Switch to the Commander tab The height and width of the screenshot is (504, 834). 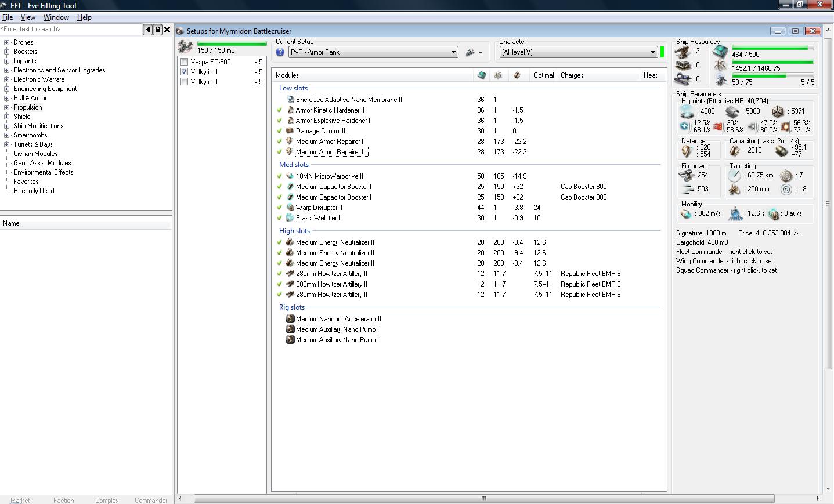click(151, 500)
